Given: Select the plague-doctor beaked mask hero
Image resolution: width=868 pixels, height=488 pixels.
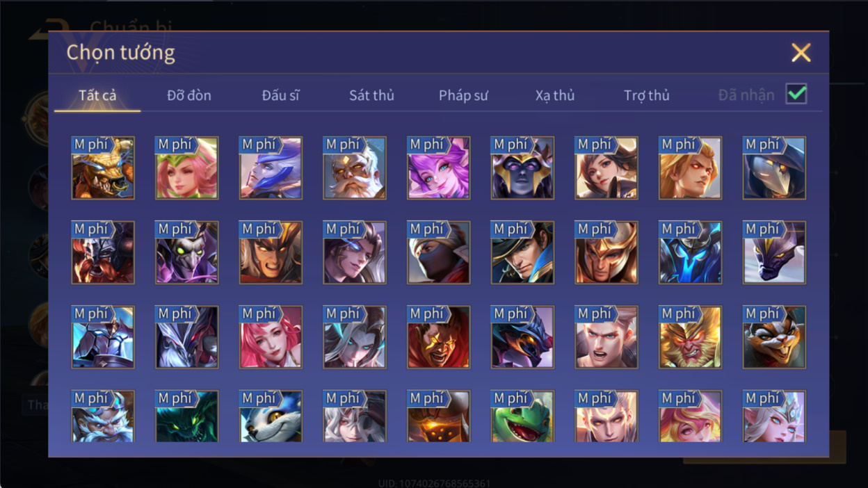Looking at the screenshot, I should (774, 168).
